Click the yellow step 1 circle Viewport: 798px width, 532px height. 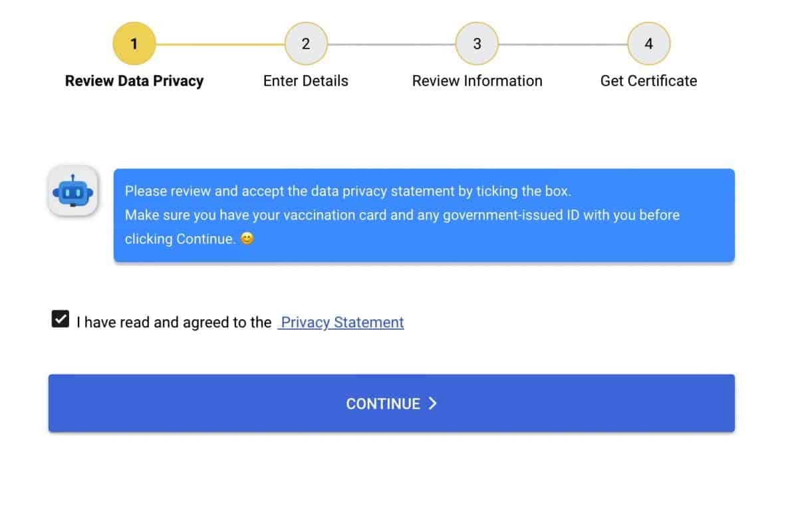[x=134, y=44]
